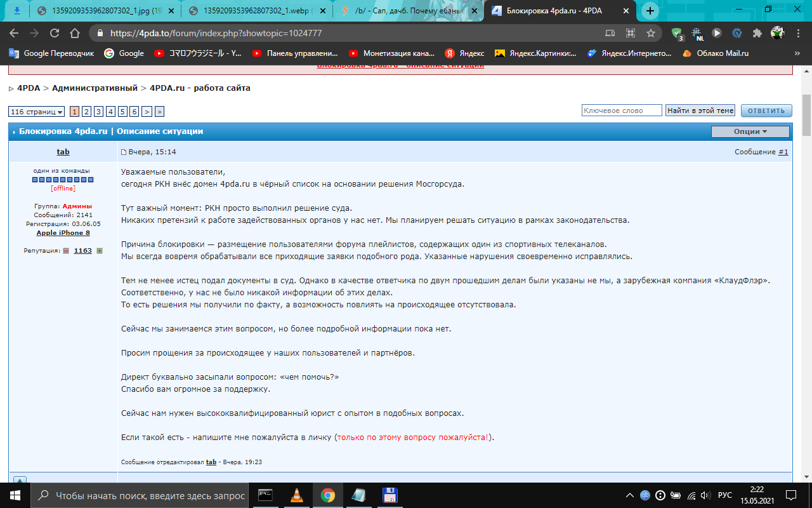Reload the page with the refresh icon
The width and height of the screenshot is (812, 508).
click(55, 33)
